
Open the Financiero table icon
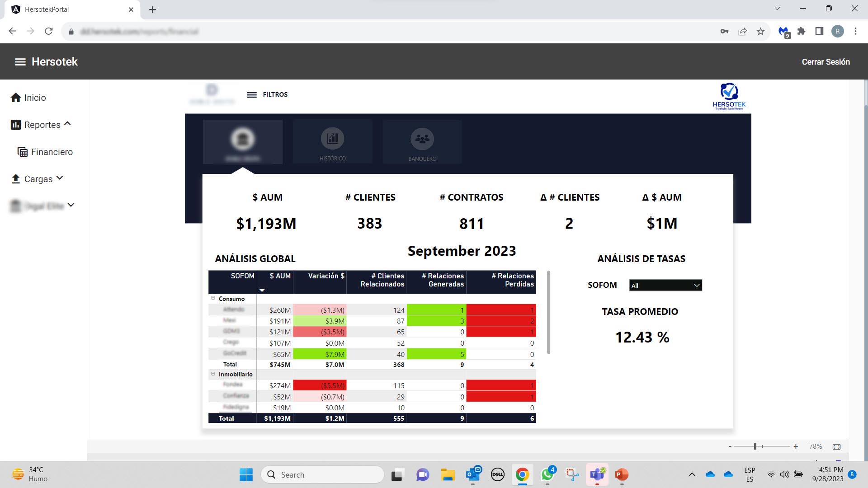pos(23,152)
